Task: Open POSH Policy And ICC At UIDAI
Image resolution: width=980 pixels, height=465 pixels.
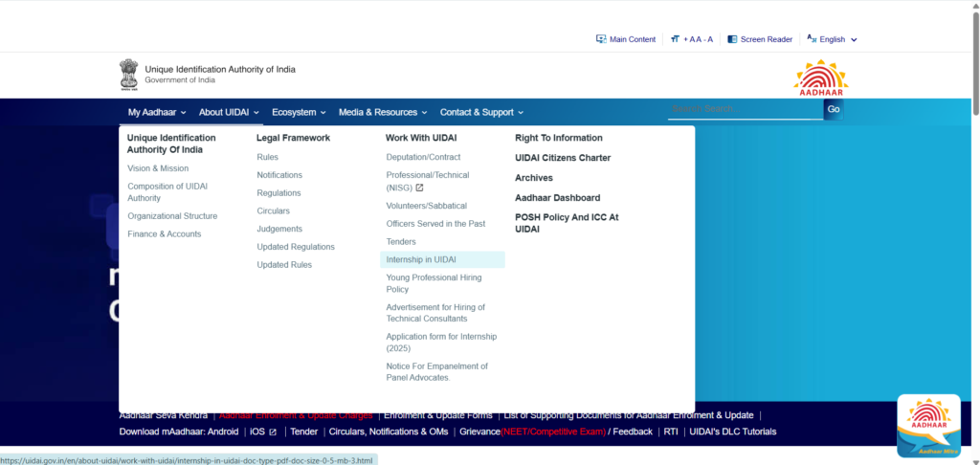Action: 567,223
